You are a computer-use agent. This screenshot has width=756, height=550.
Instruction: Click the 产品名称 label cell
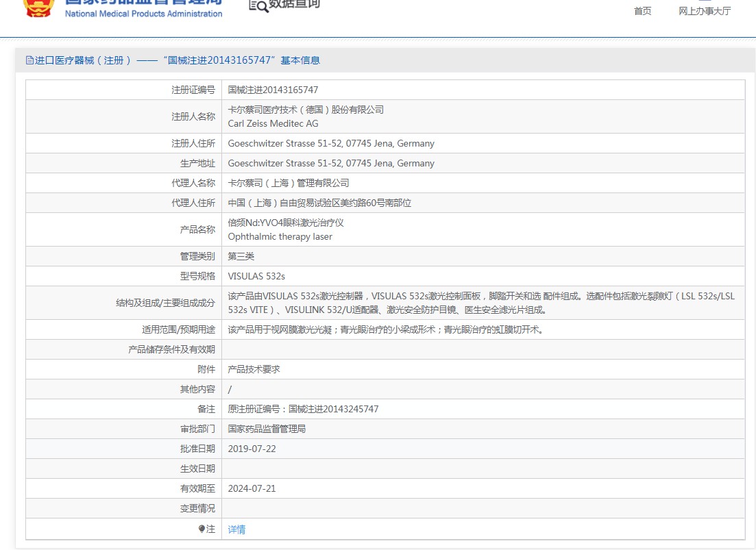123,229
